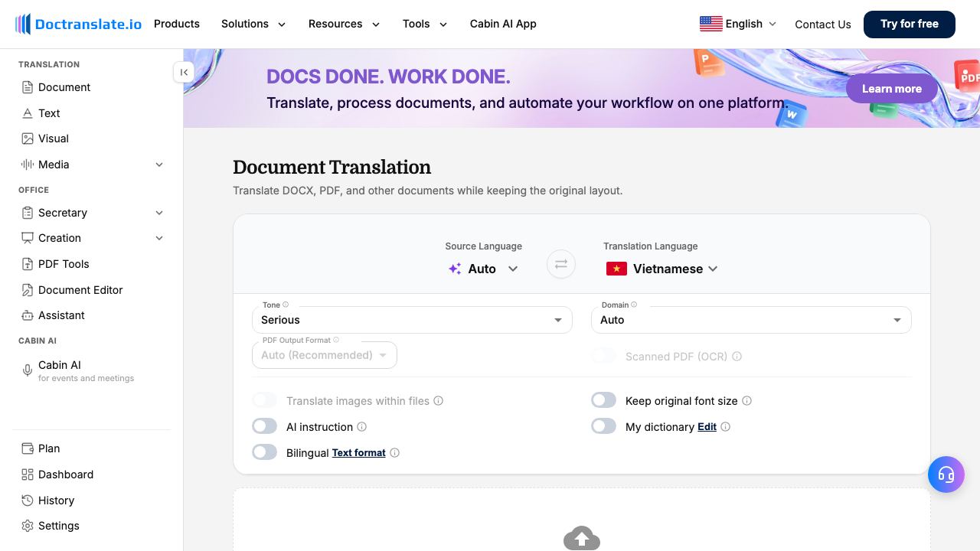Click the Doctranslate.io logo
Image resolution: width=980 pixels, height=551 pixels.
click(x=79, y=24)
